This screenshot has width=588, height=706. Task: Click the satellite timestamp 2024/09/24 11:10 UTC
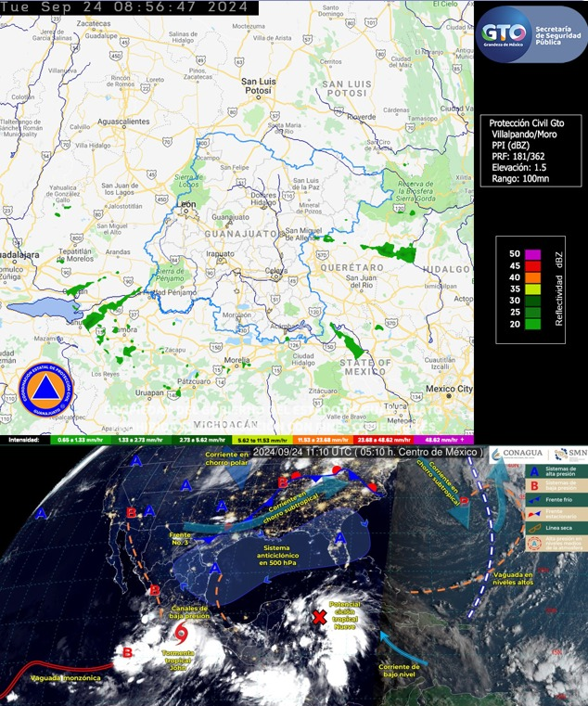tap(366, 452)
